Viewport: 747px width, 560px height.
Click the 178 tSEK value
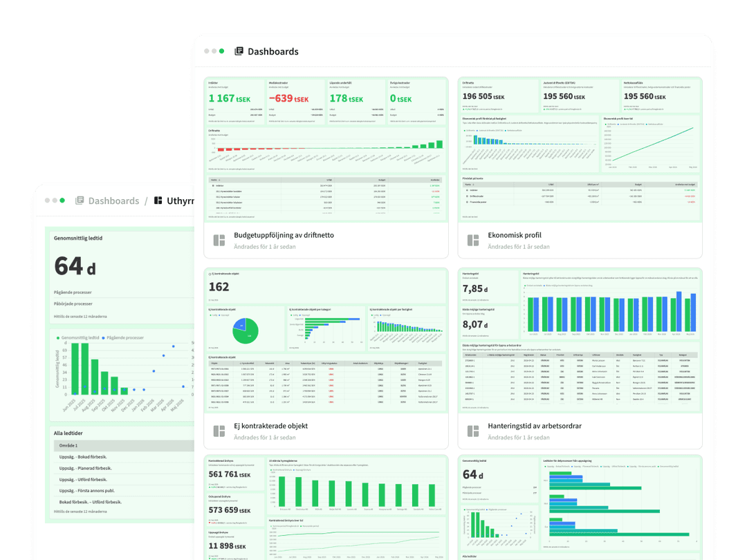347,99
